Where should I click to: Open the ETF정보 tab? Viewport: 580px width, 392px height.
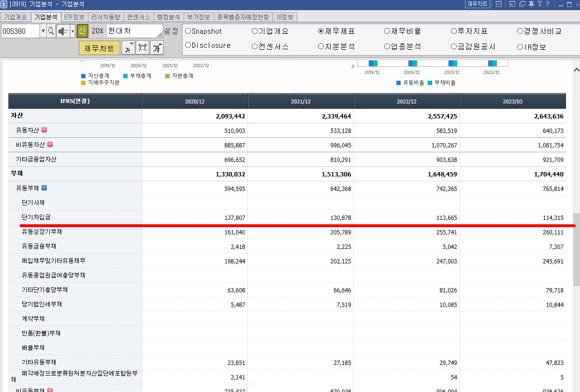point(74,17)
